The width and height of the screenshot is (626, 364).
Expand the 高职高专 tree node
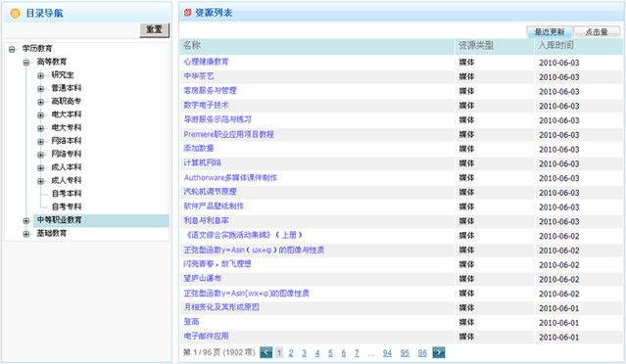click(41, 102)
